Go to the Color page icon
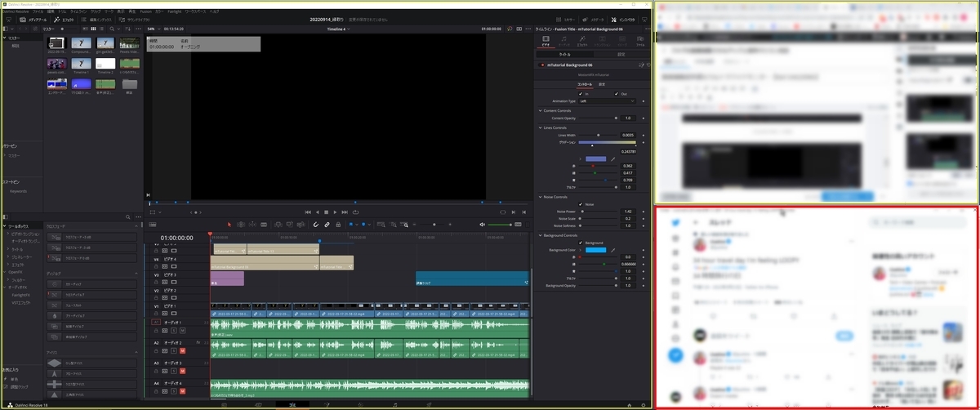Image resolution: width=980 pixels, height=410 pixels. (360, 404)
